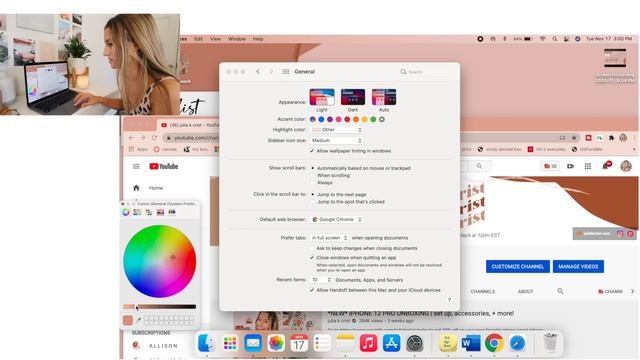The width and height of the screenshot is (640, 360).
Task: Open the Window menu
Action: pyautogui.click(x=237, y=39)
